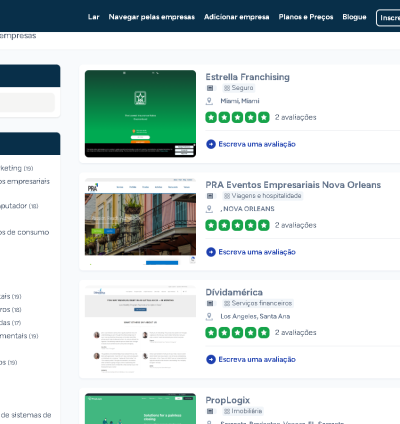Open the PropLogix company title
The image size is (400, 424).
click(x=228, y=400)
